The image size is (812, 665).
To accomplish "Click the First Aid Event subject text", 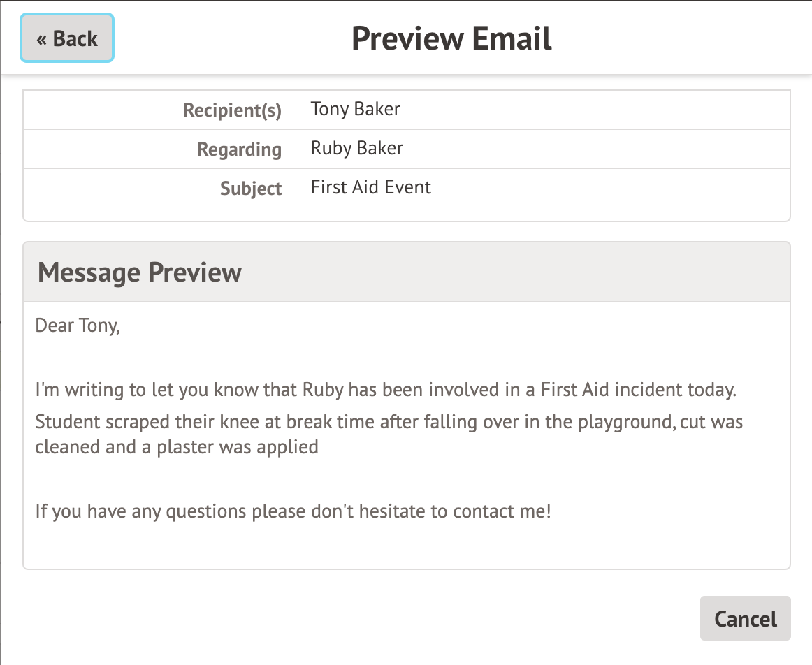I will point(370,187).
